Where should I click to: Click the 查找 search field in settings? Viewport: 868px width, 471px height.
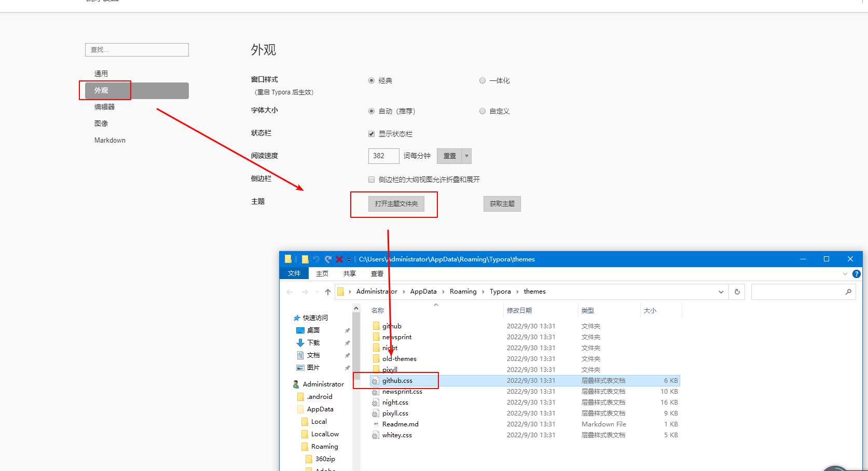tap(137, 50)
